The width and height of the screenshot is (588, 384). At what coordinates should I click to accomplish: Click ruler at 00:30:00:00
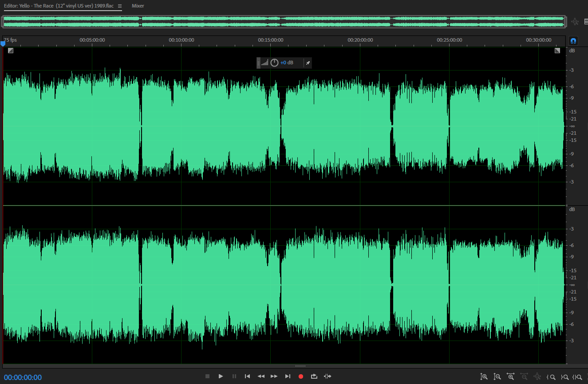tap(539, 40)
